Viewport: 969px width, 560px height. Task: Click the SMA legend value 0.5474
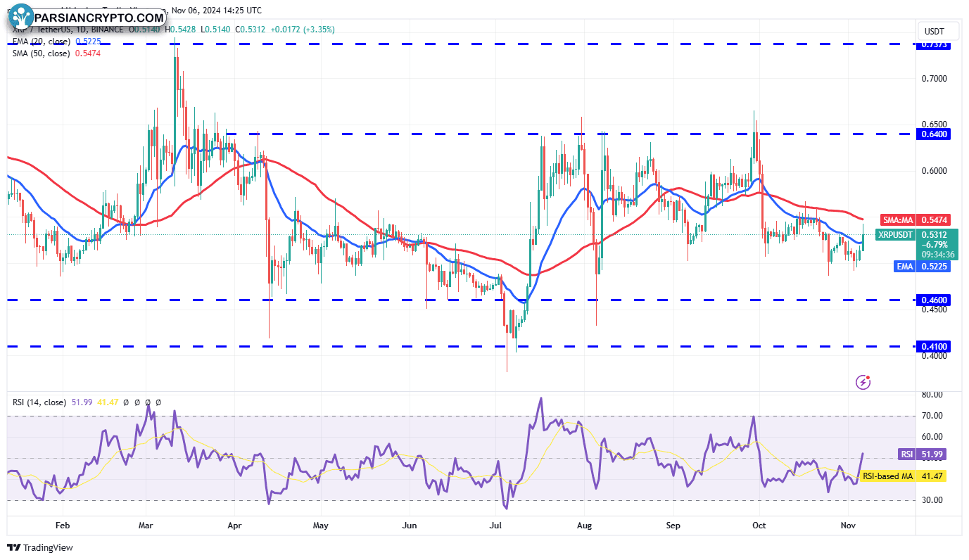88,53
